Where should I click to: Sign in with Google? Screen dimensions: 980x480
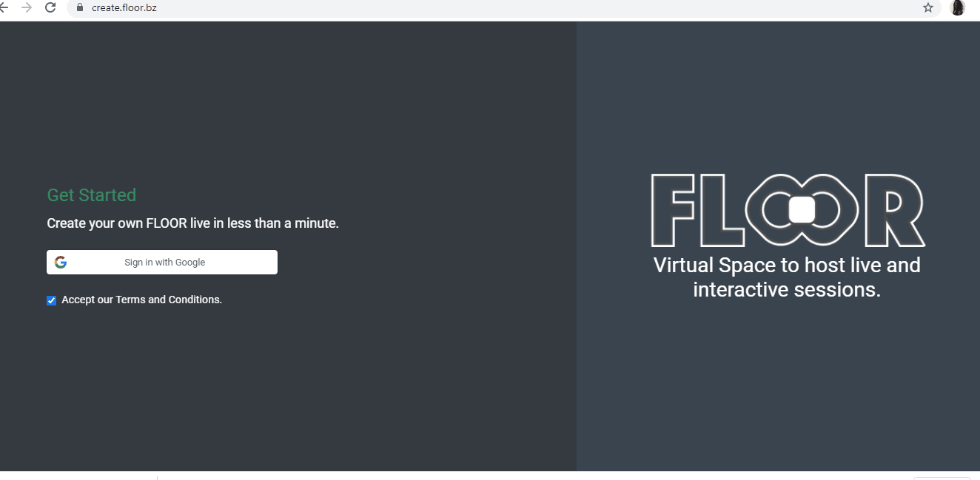[x=162, y=262]
